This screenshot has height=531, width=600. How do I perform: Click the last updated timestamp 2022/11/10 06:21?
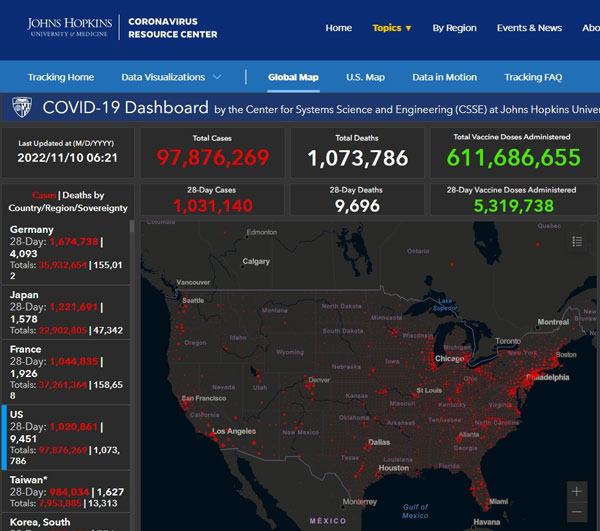[x=67, y=158]
